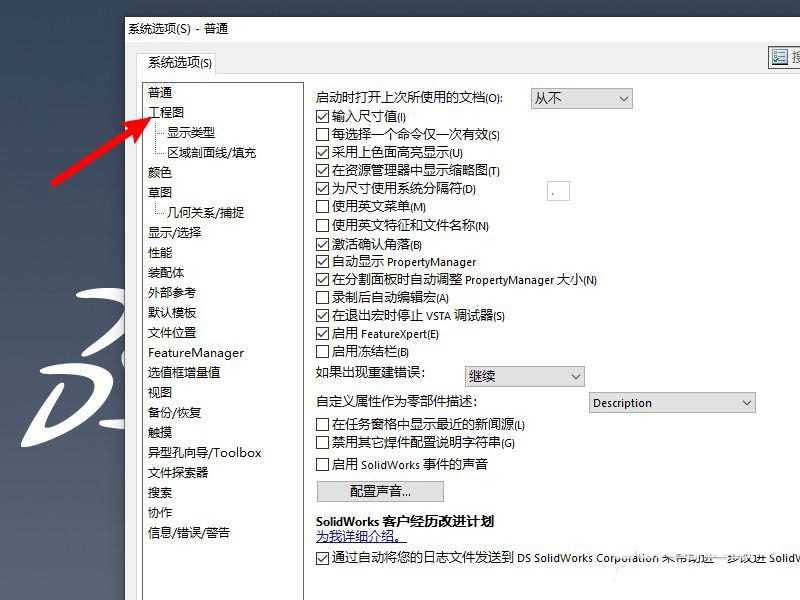Click the search options filter icon

tap(782, 57)
